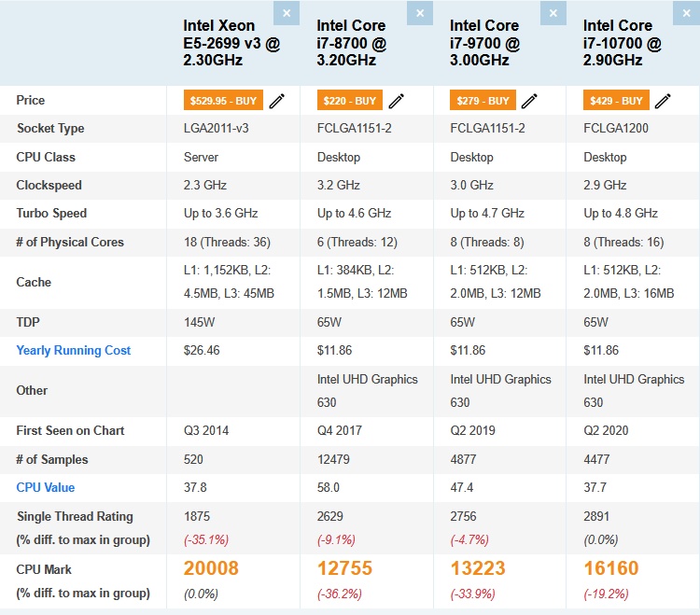This screenshot has width=700, height=615.
Task: Click the $220 - BUY button
Action: coord(350,101)
